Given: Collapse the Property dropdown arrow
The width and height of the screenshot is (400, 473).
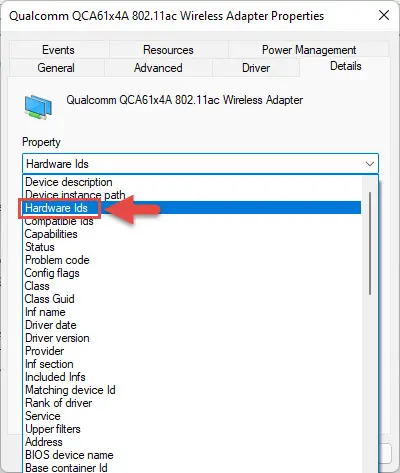Looking at the screenshot, I should (x=369, y=164).
